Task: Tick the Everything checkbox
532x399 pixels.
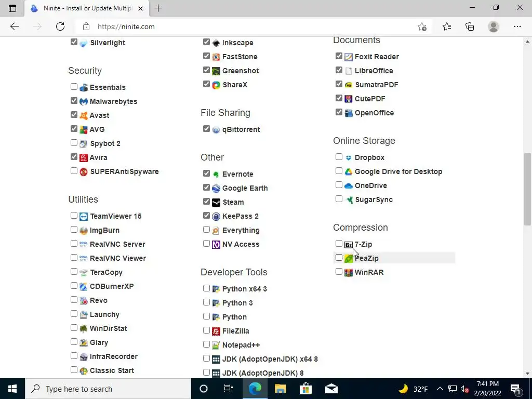Action: point(206,229)
